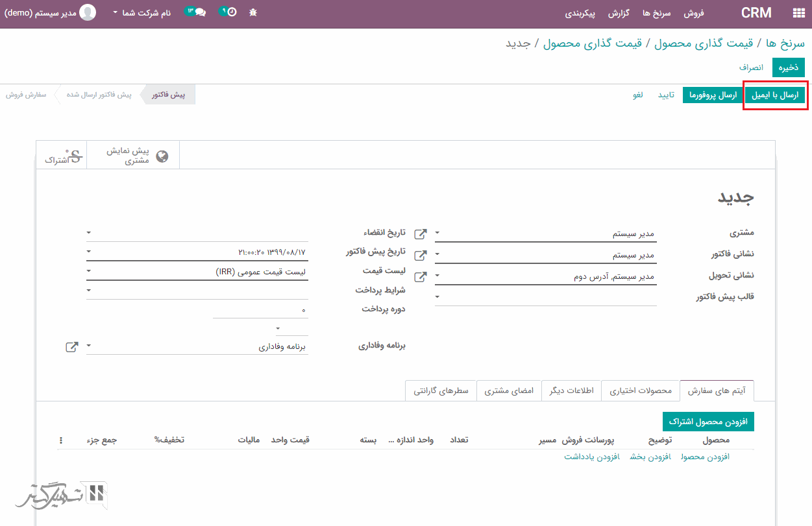
Task: Open table column options three-dots icon
Action: click(61, 440)
